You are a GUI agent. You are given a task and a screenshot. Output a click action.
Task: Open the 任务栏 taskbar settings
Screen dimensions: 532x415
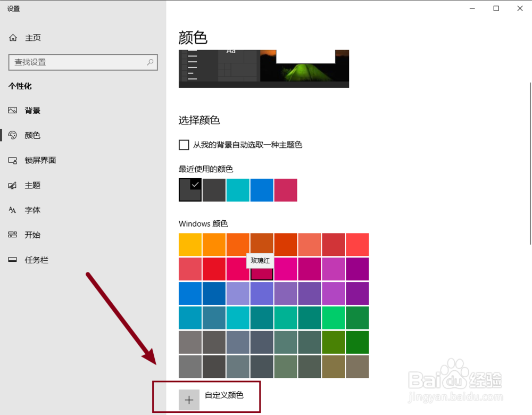coord(28,260)
